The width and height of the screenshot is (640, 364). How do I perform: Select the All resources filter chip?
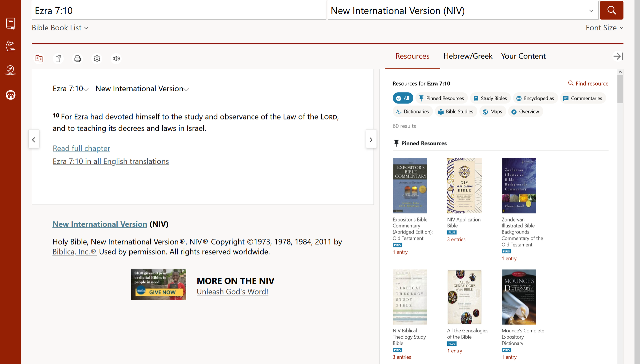pyautogui.click(x=403, y=98)
